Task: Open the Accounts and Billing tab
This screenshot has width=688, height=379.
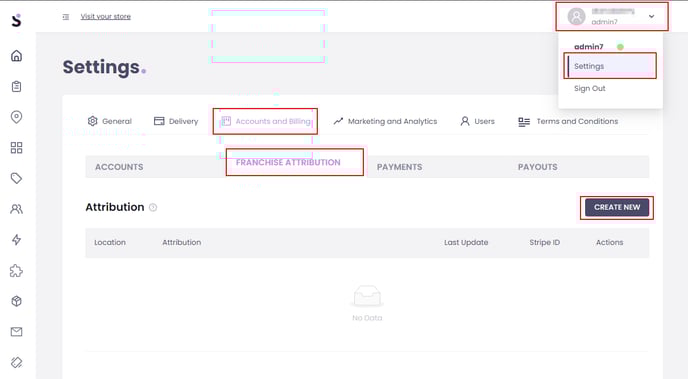Action: [x=265, y=121]
